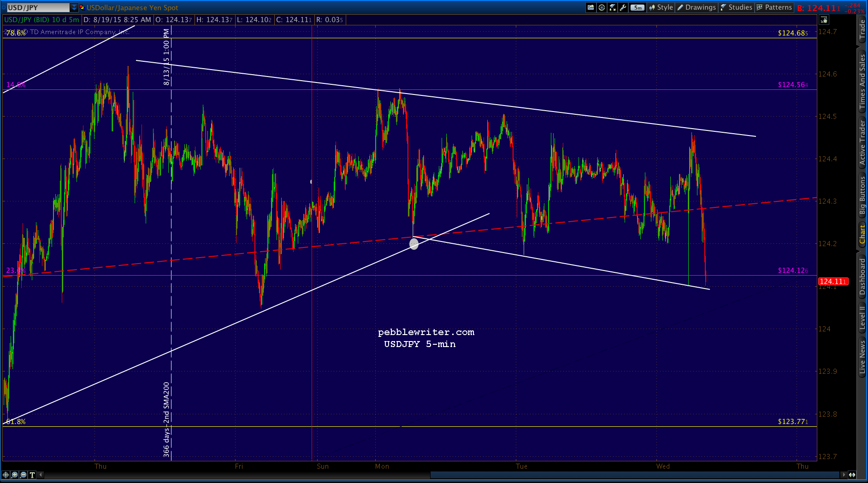868x483 pixels.
Task: Click the horizontal scrollbar thumb at bottom
Action: [635, 475]
